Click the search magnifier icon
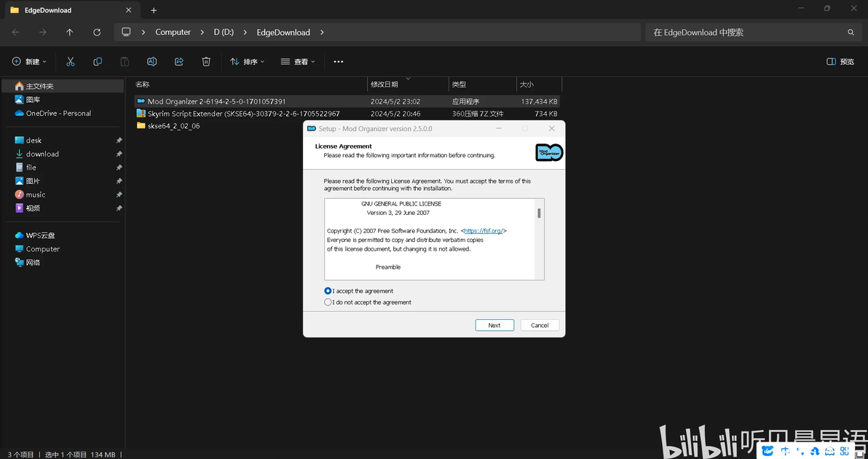 pyautogui.click(x=851, y=32)
